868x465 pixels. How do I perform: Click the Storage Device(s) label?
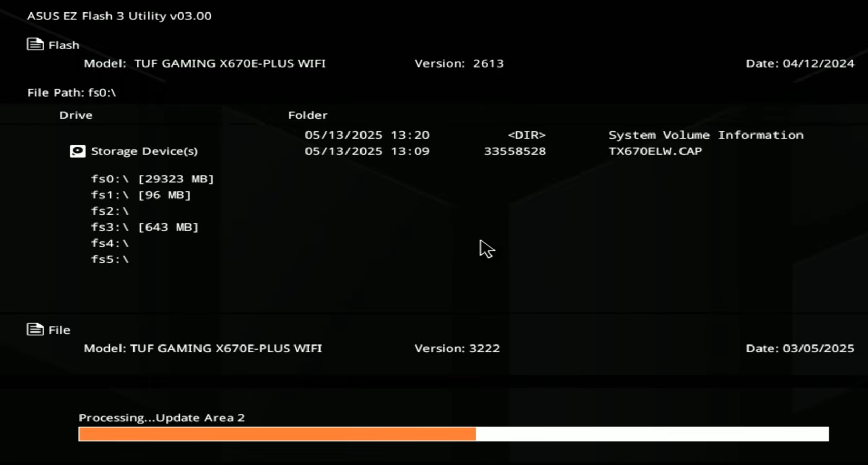pos(144,151)
